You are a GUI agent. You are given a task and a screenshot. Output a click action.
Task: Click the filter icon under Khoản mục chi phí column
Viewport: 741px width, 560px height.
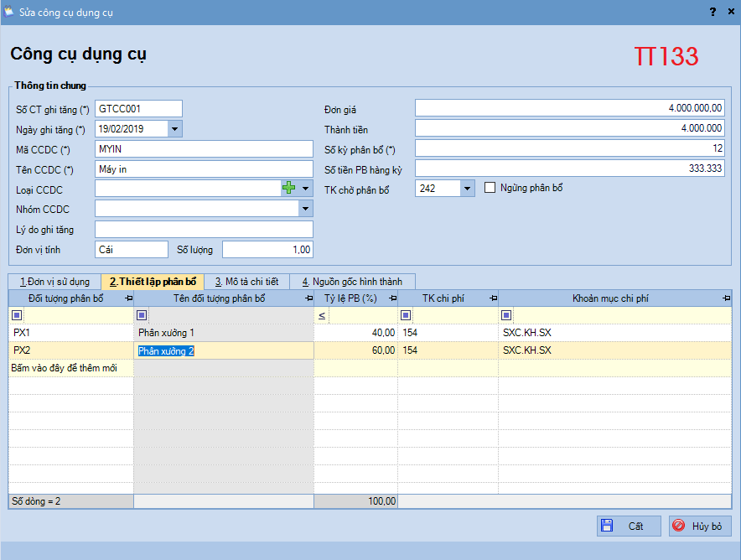[x=506, y=315]
